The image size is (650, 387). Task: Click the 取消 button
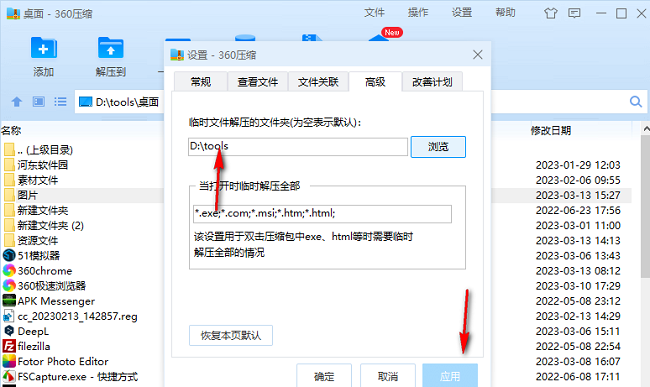(388, 376)
